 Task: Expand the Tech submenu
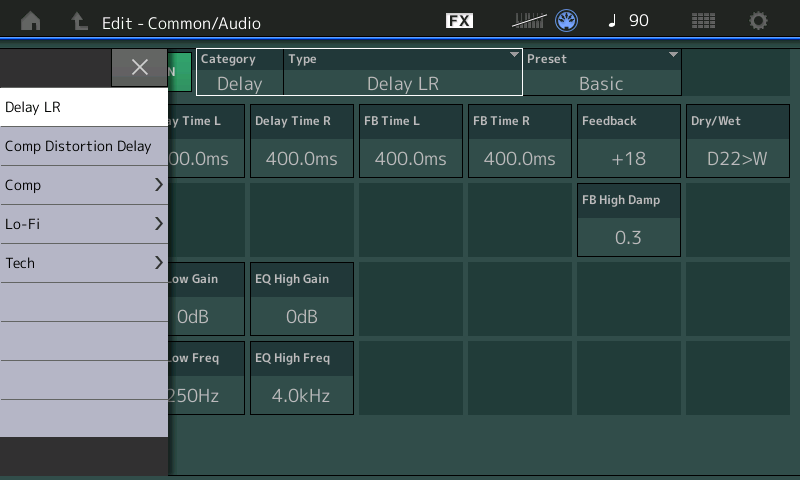coord(83,263)
